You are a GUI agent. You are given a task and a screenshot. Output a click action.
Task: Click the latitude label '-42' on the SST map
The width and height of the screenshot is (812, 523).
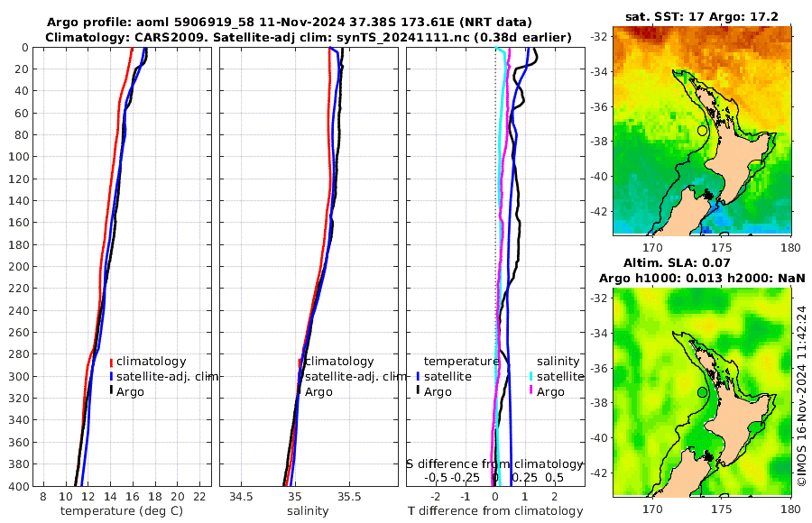click(x=599, y=211)
